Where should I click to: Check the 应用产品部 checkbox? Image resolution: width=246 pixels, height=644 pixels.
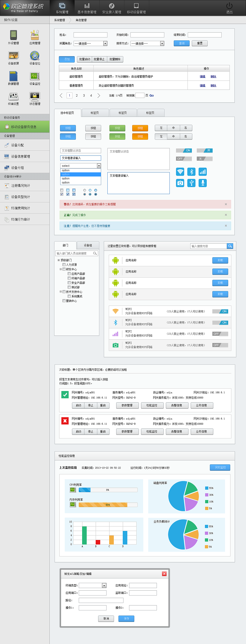(69, 273)
